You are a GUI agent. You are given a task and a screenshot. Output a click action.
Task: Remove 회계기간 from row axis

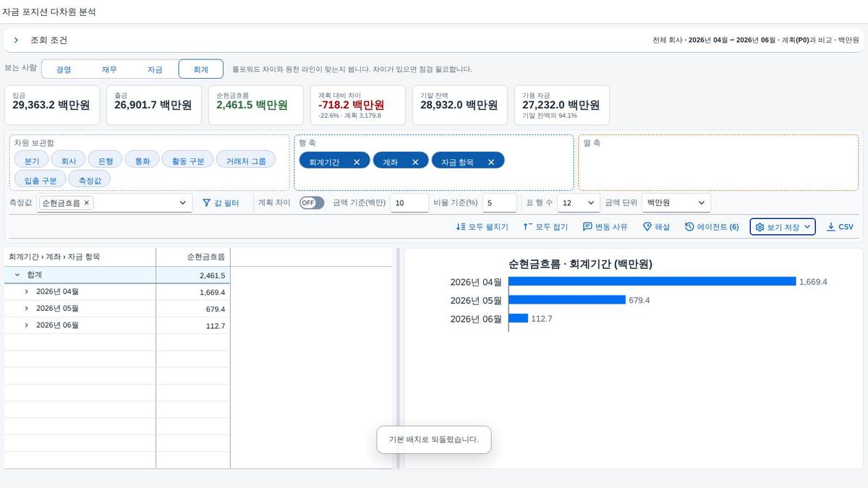pos(357,162)
